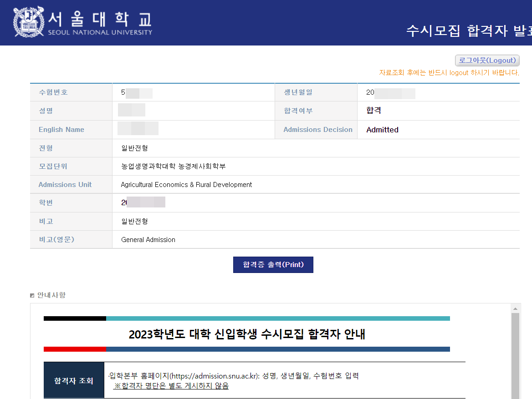Viewport: 532px width, 399px height.
Task: Click the 합격자 명단은 별도 게시하지 않음 underlined note
Action: pyautogui.click(x=171, y=386)
